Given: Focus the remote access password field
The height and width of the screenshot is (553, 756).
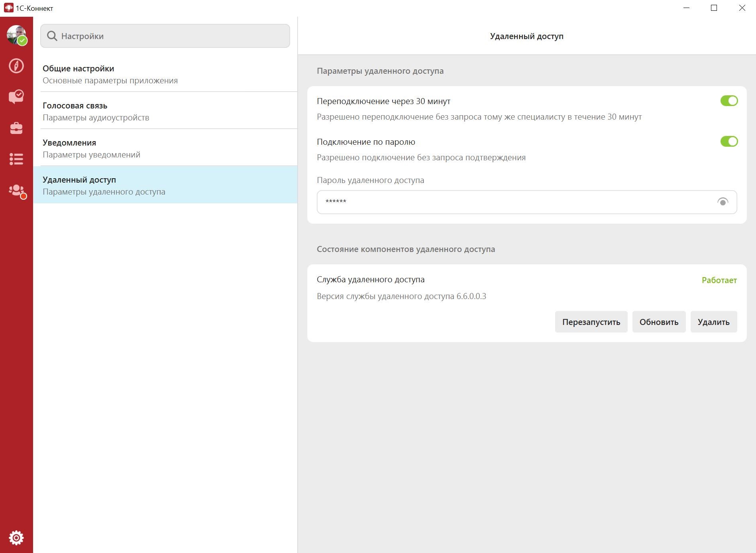Looking at the screenshot, I should tap(514, 202).
